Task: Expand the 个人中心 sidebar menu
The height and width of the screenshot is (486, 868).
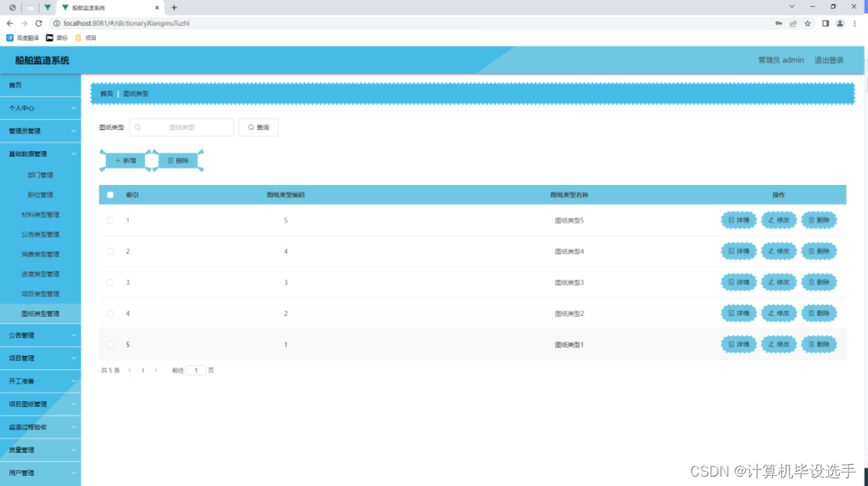Action: [41, 108]
